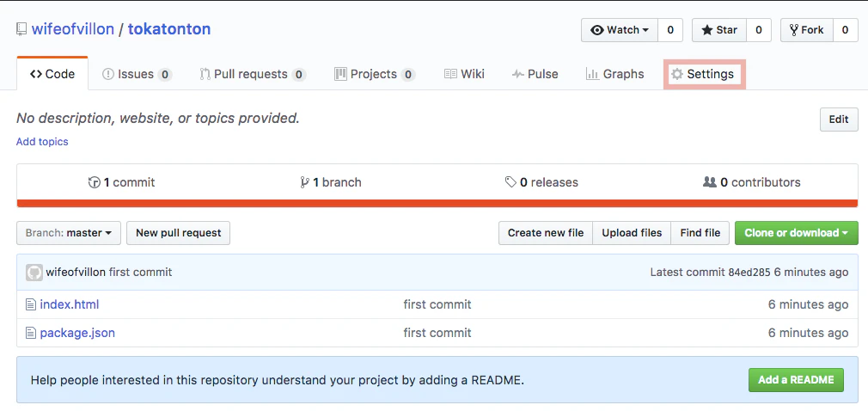This screenshot has width=868, height=411.
Task: Click wifeofvillon author name in commit row
Action: (x=76, y=272)
